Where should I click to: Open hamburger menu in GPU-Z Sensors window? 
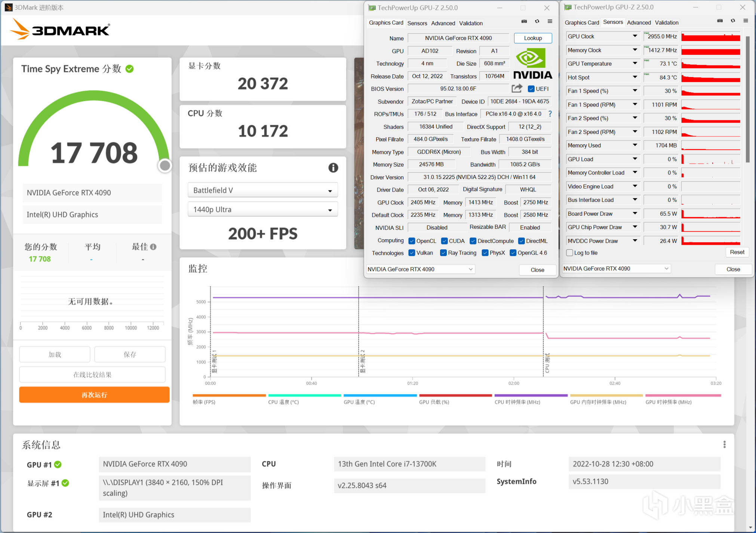click(746, 21)
